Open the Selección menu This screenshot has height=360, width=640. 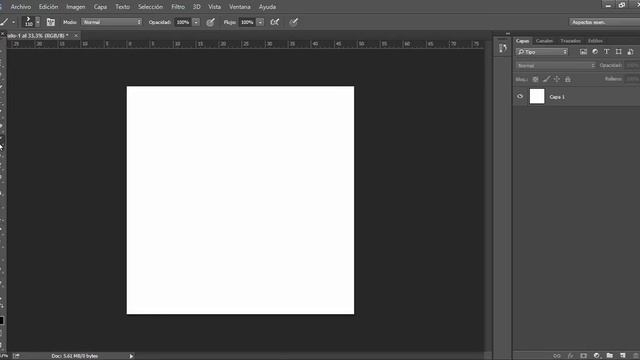150,7
